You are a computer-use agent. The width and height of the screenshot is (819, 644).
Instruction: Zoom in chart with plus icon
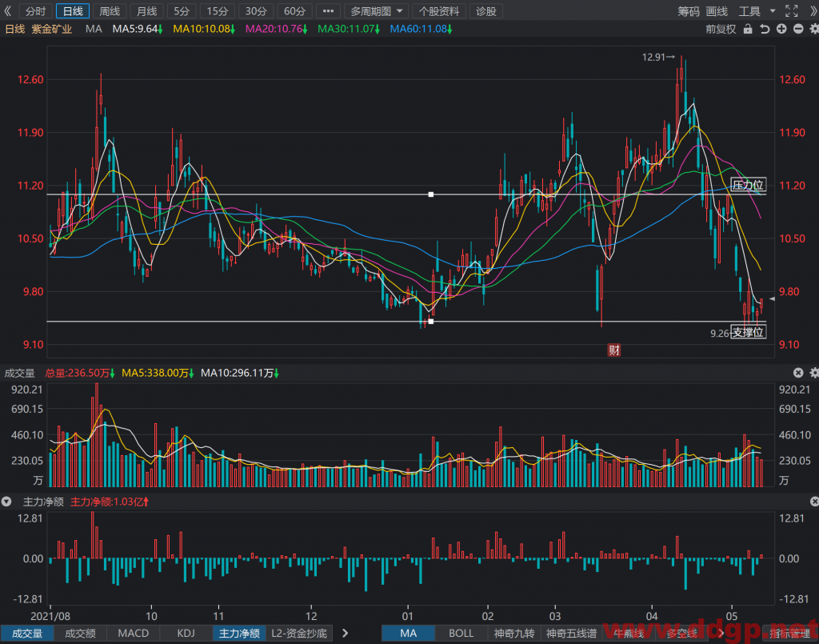(781, 30)
